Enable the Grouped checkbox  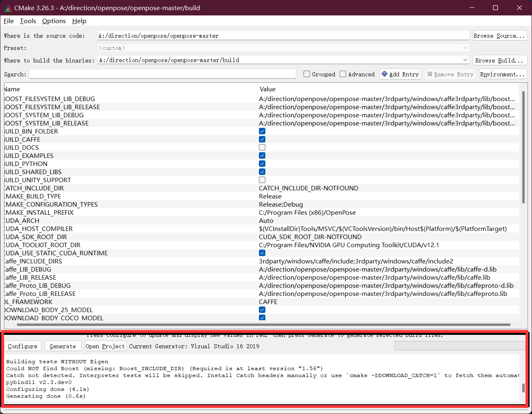(x=307, y=74)
